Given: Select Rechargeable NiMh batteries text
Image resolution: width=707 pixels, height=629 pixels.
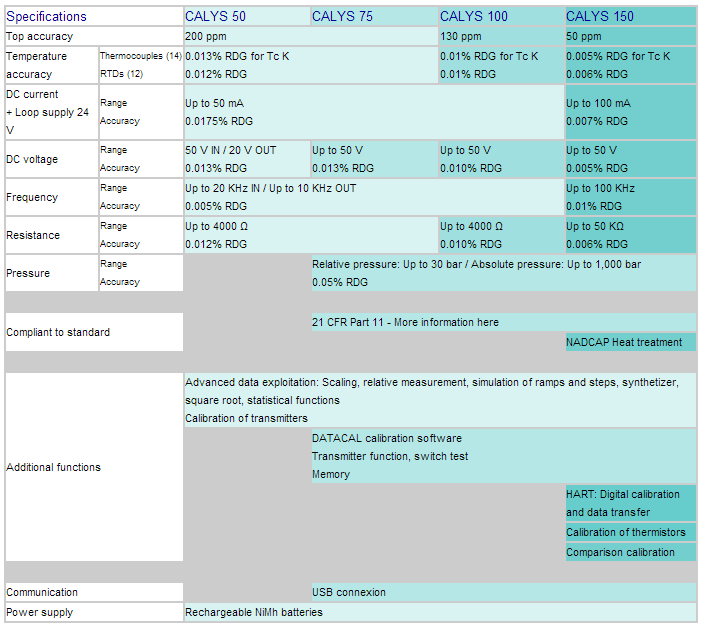Looking at the screenshot, I should (x=254, y=612).
